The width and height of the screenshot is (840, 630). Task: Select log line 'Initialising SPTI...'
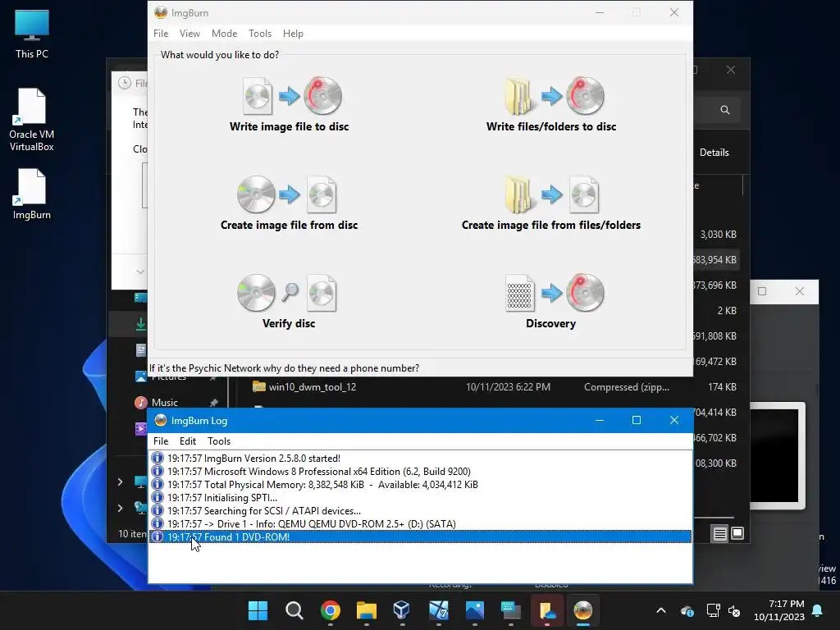[x=421, y=498]
